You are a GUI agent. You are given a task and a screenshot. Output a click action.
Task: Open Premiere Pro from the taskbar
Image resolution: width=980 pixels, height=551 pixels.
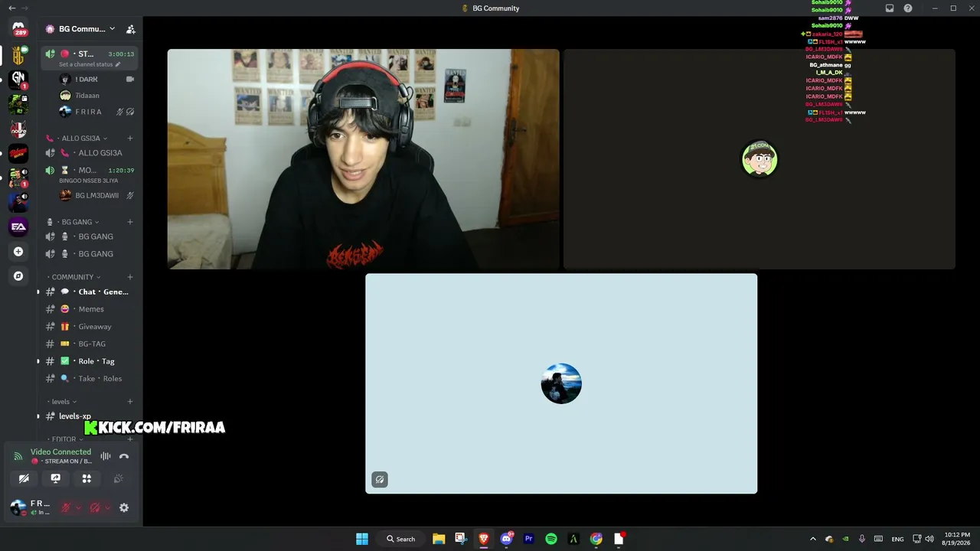click(x=528, y=539)
